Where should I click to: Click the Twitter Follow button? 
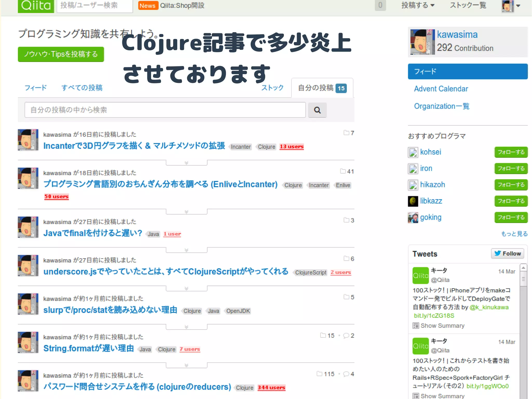tap(508, 254)
